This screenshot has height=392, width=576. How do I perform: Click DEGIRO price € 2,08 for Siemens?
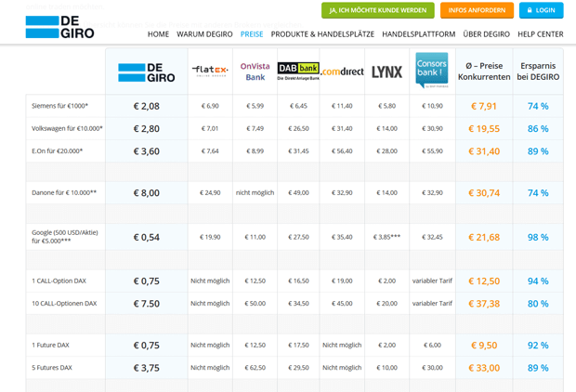(147, 106)
